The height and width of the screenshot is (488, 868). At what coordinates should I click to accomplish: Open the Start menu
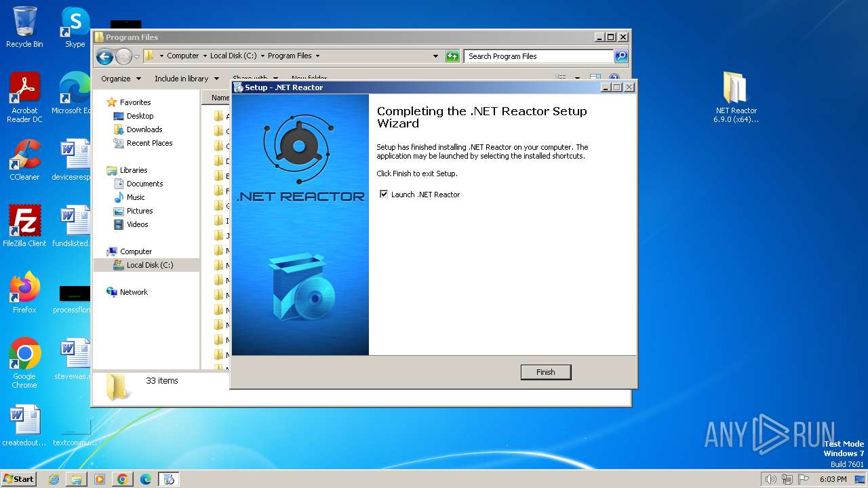pos(19,479)
